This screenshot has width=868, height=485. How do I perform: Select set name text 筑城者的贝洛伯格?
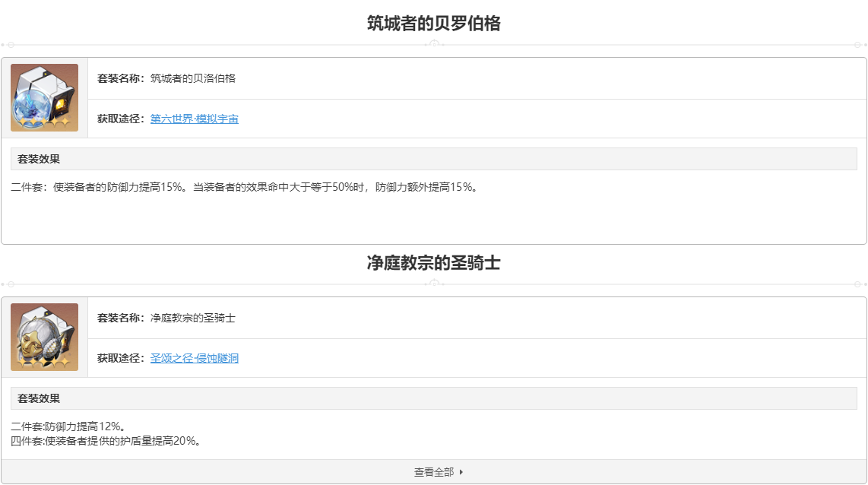click(192, 78)
